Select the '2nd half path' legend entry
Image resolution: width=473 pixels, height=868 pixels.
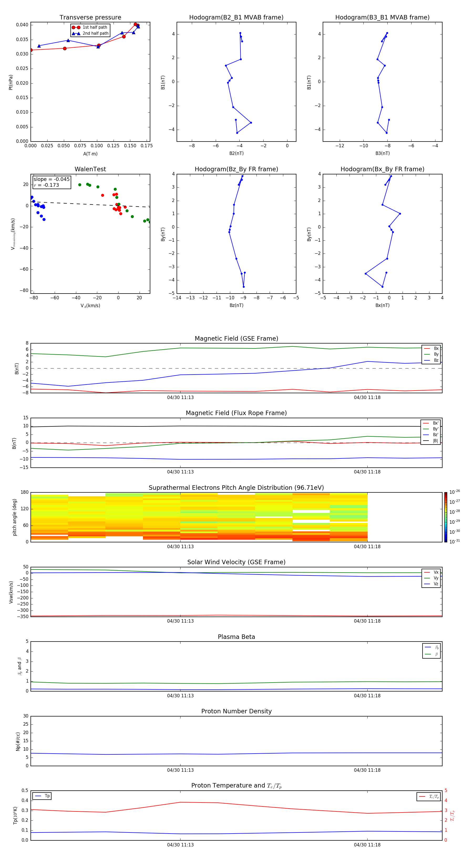pos(90,33)
